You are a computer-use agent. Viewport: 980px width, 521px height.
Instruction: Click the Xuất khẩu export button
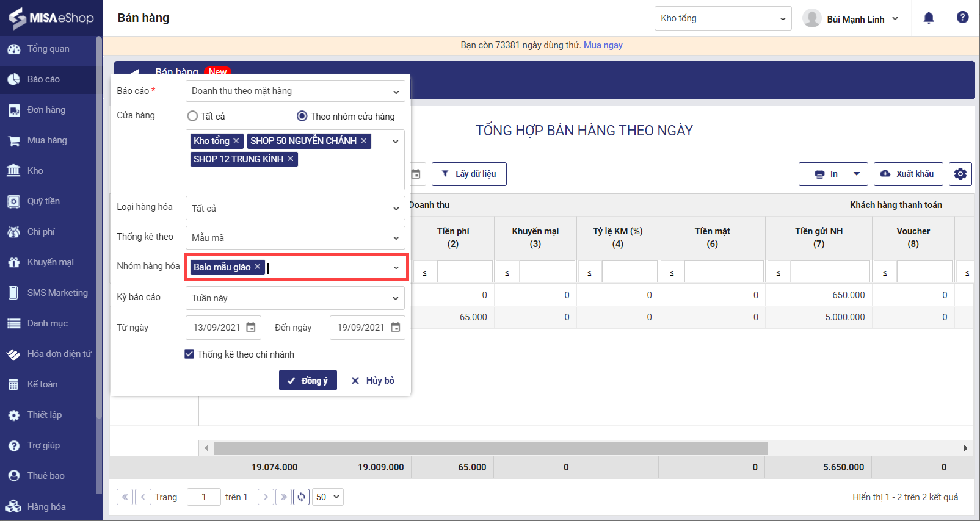[x=907, y=174]
